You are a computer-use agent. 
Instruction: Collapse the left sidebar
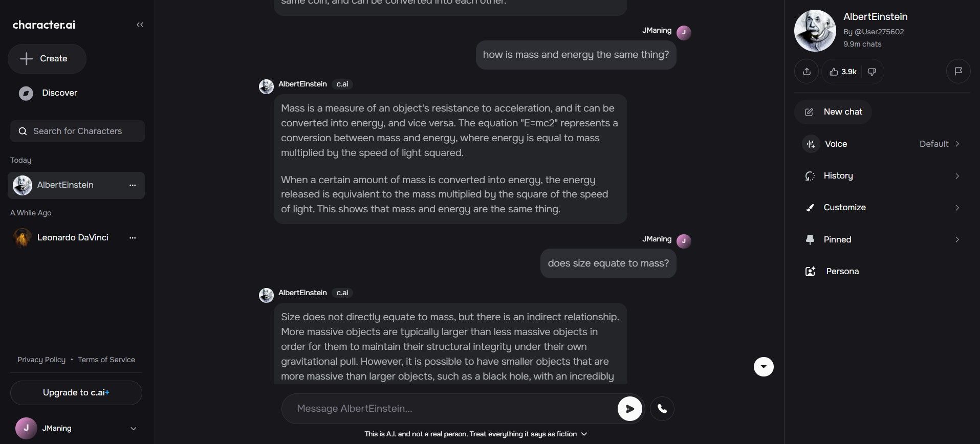click(x=140, y=24)
